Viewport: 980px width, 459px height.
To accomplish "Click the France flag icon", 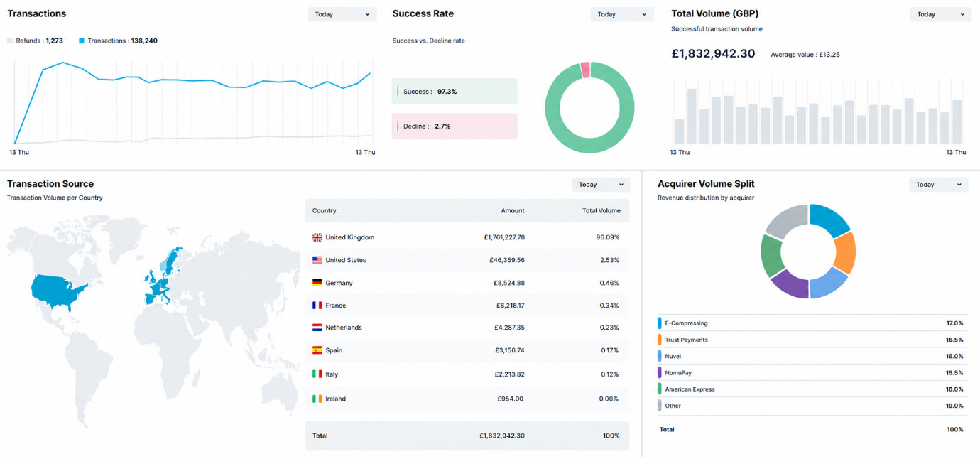I will (x=317, y=306).
